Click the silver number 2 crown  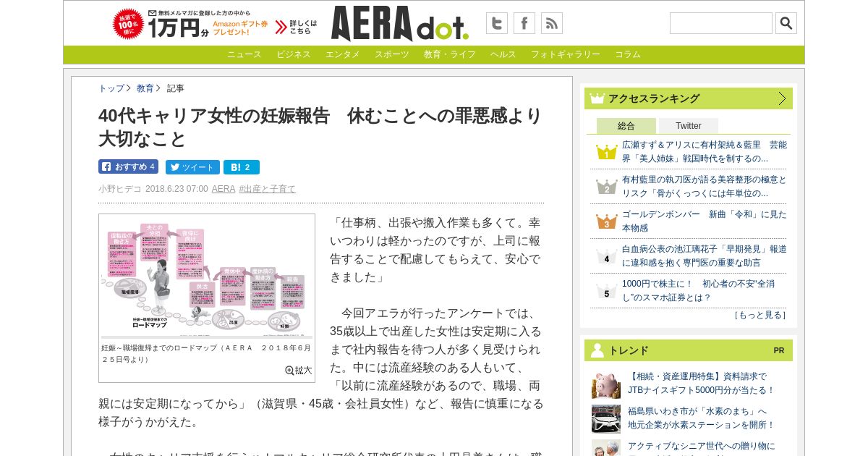606,187
